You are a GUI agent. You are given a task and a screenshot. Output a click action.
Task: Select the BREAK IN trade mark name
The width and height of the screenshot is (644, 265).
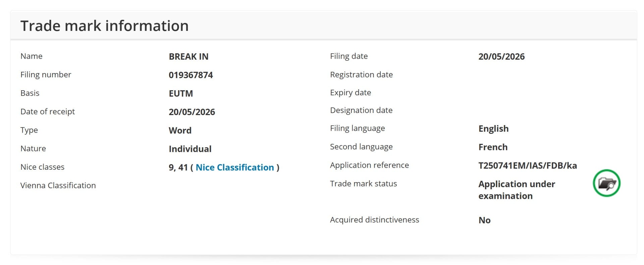point(189,57)
